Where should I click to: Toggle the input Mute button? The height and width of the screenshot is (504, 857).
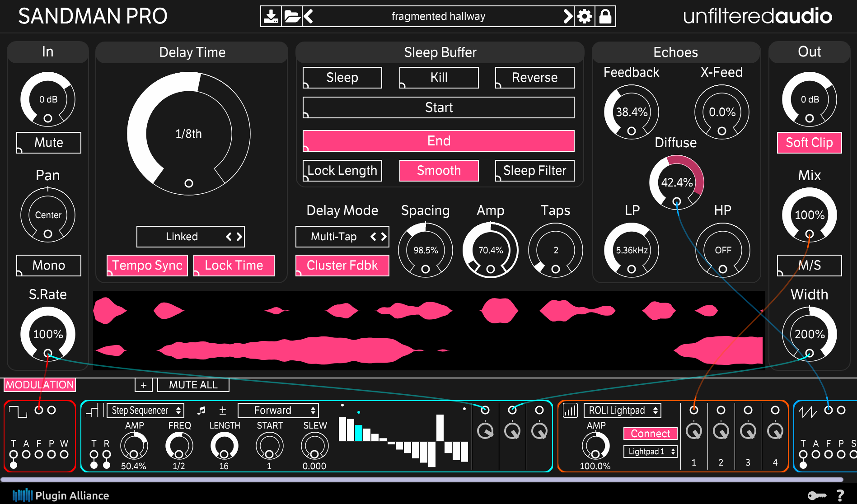tap(49, 143)
